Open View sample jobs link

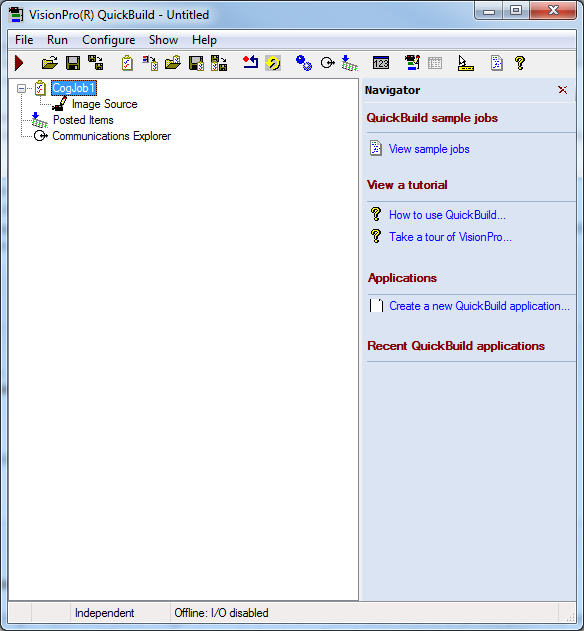point(429,149)
